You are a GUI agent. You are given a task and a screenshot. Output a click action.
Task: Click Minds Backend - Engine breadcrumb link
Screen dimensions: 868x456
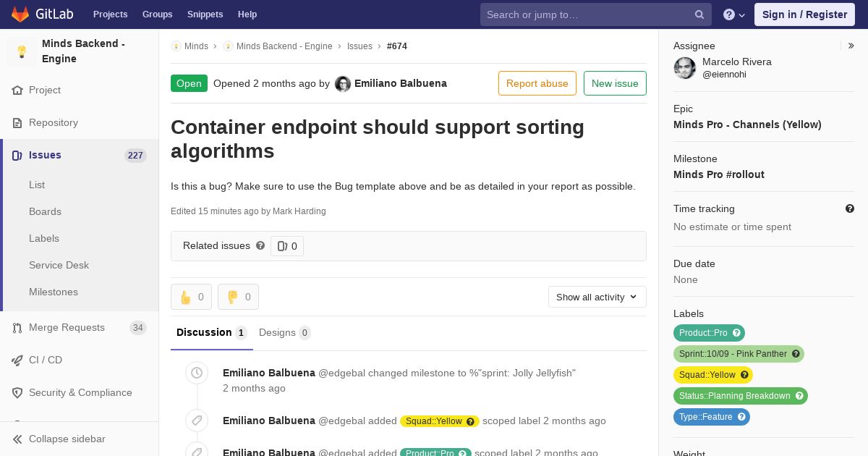point(284,46)
